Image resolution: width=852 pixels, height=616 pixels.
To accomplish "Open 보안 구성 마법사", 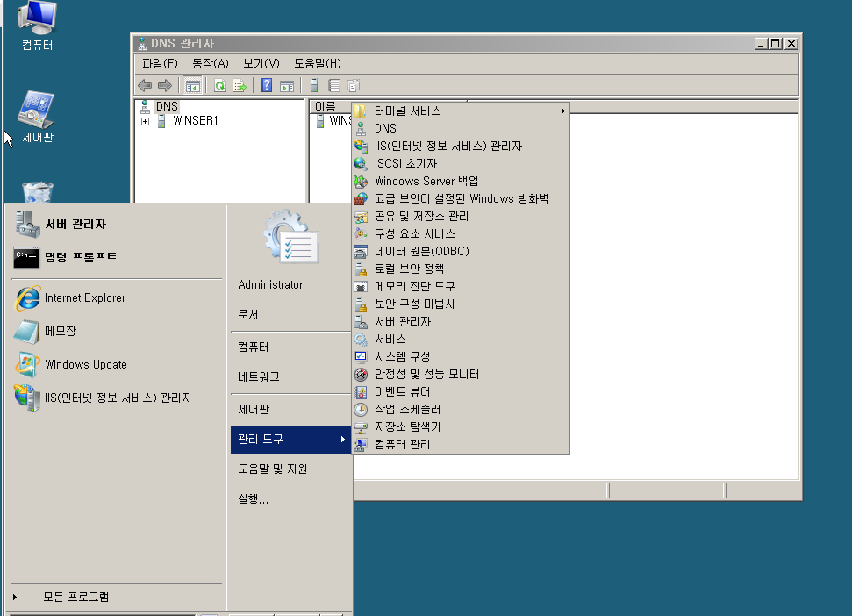I will tap(461, 304).
